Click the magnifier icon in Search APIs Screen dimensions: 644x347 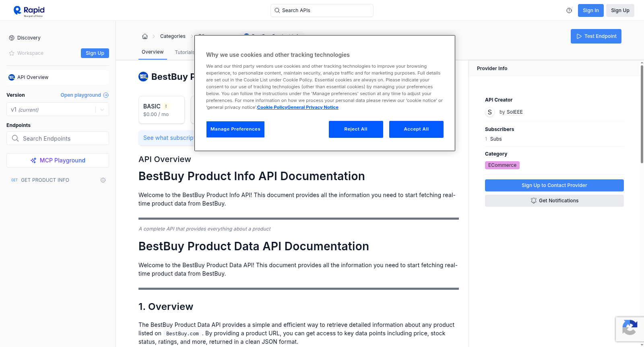(x=277, y=10)
